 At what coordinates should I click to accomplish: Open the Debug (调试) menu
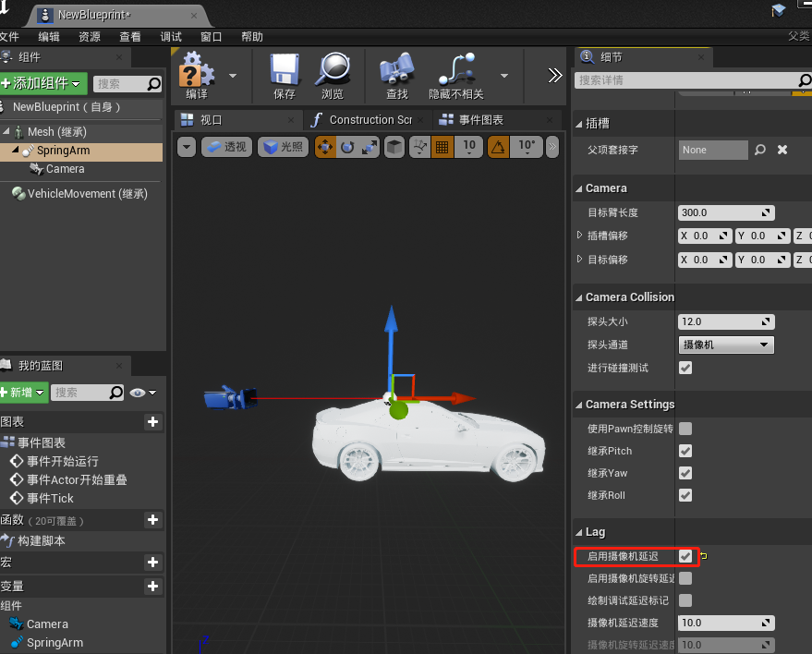pos(170,37)
